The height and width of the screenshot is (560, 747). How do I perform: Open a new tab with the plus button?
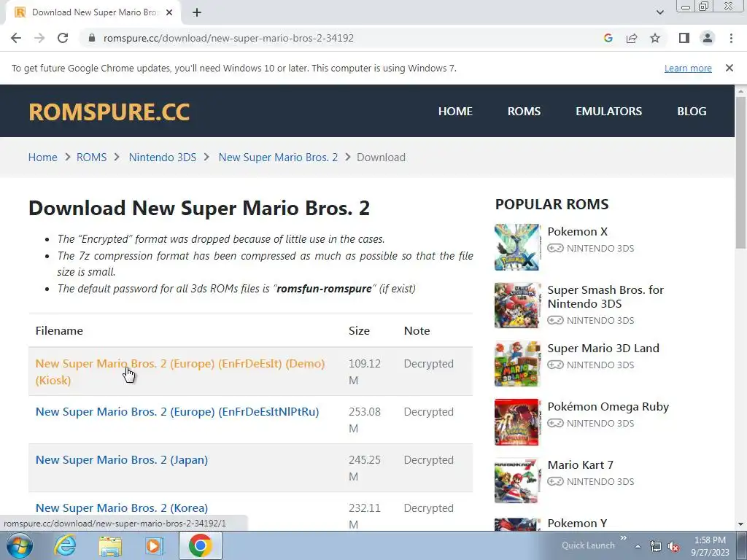(x=197, y=12)
